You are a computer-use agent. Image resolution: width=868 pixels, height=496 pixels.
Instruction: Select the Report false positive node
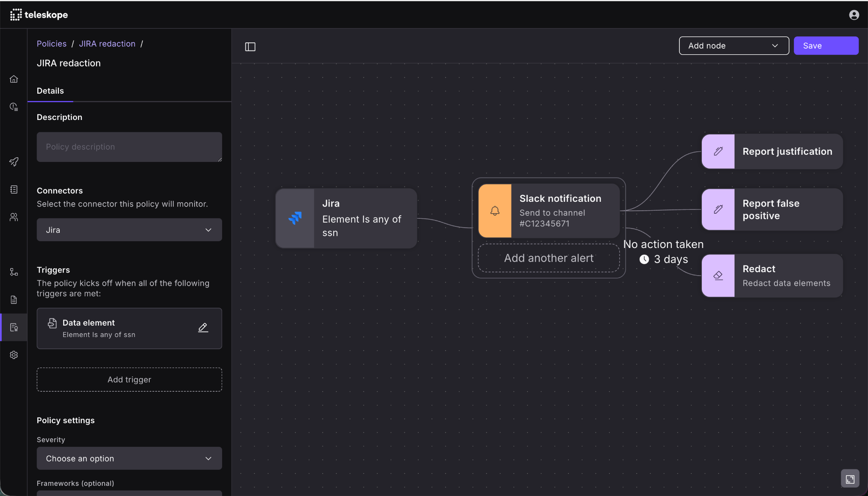(772, 209)
